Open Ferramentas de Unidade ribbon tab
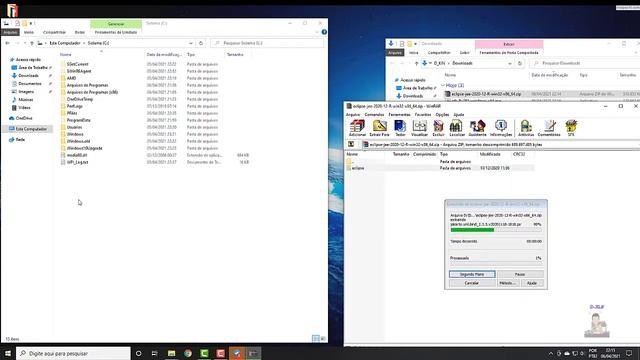640x360 pixels. pyautogui.click(x=116, y=32)
